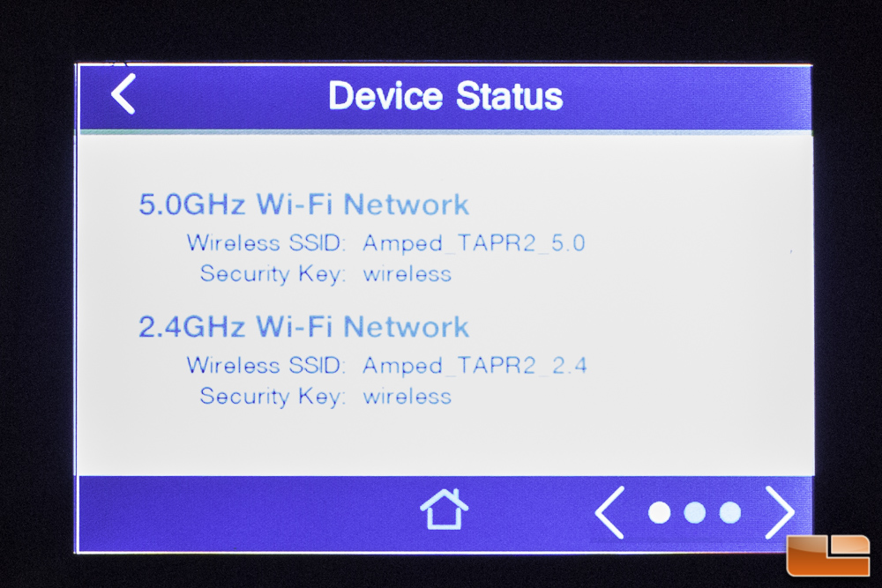The image size is (882, 588).
Task: Tap the 2.4GHz Security Key label
Action: 273,397
